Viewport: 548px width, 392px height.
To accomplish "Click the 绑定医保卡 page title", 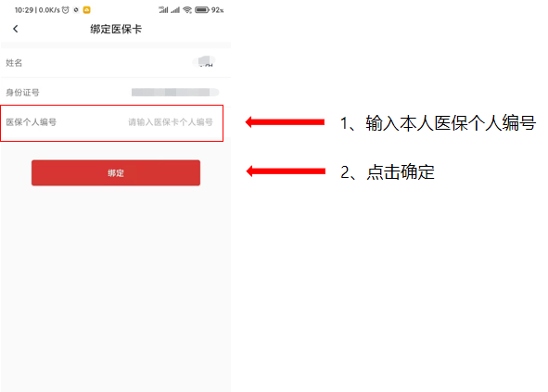I will [116, 29].
